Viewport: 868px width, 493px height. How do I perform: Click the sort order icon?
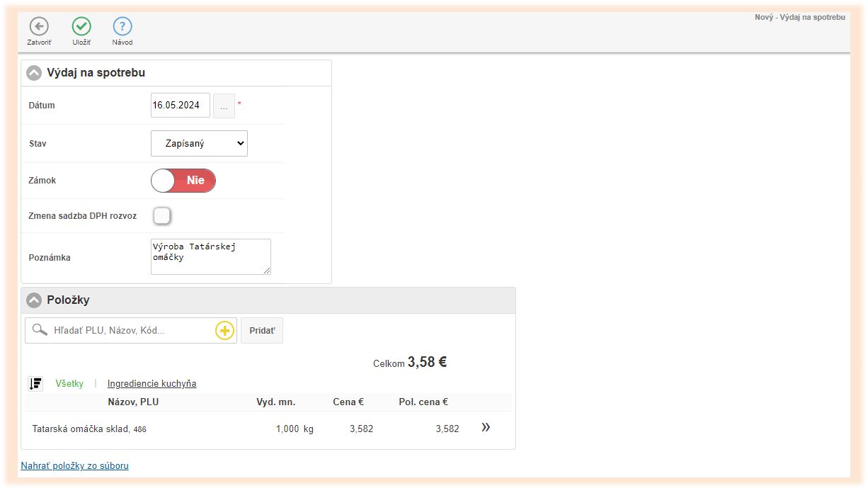(x=35, y=384)
